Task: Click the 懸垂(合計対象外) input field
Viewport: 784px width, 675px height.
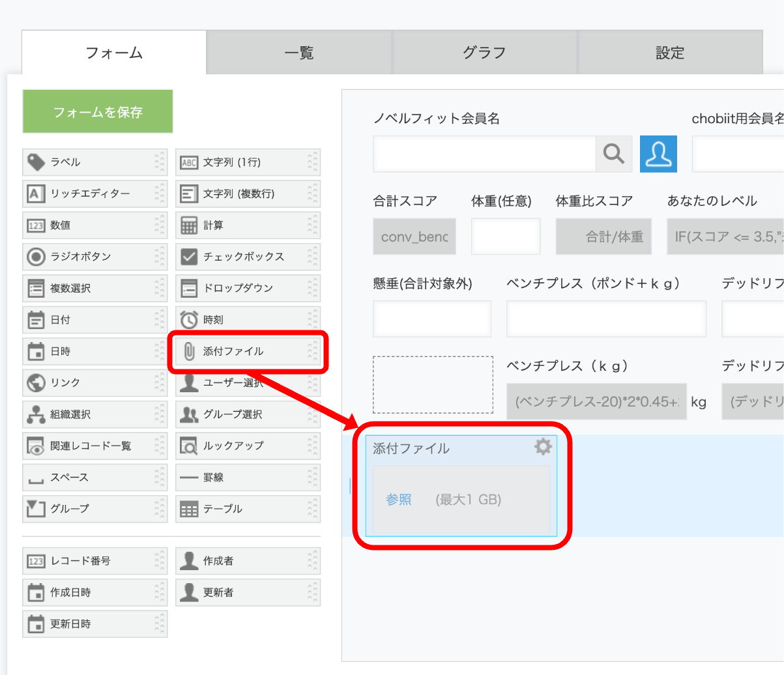Action: (432, 319)
